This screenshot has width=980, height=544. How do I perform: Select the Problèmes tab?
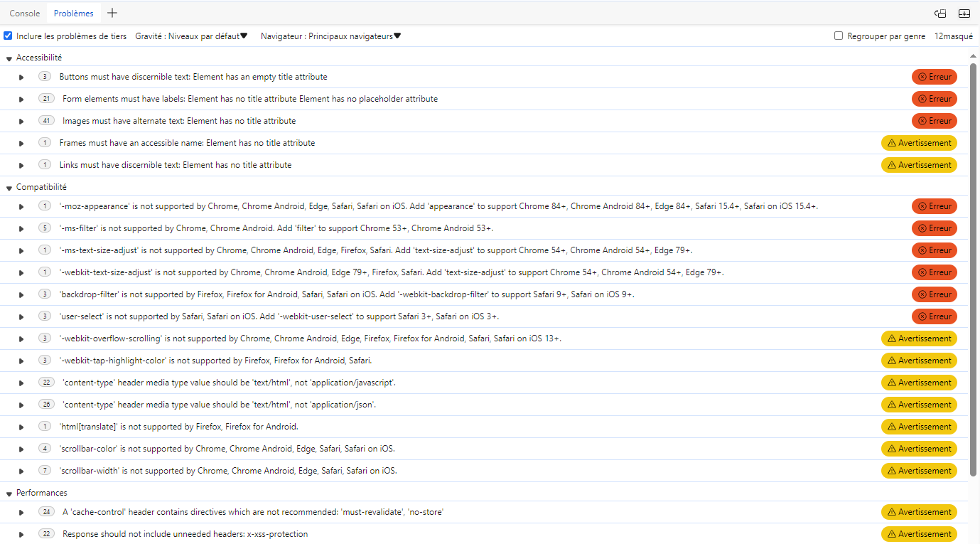click(x=73, y=14)
